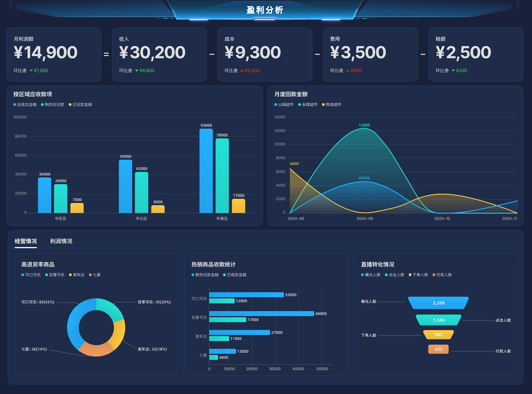
Task: Click the 曝光人数 funnel segment 3,298
Action: click(x=438, y=303)
